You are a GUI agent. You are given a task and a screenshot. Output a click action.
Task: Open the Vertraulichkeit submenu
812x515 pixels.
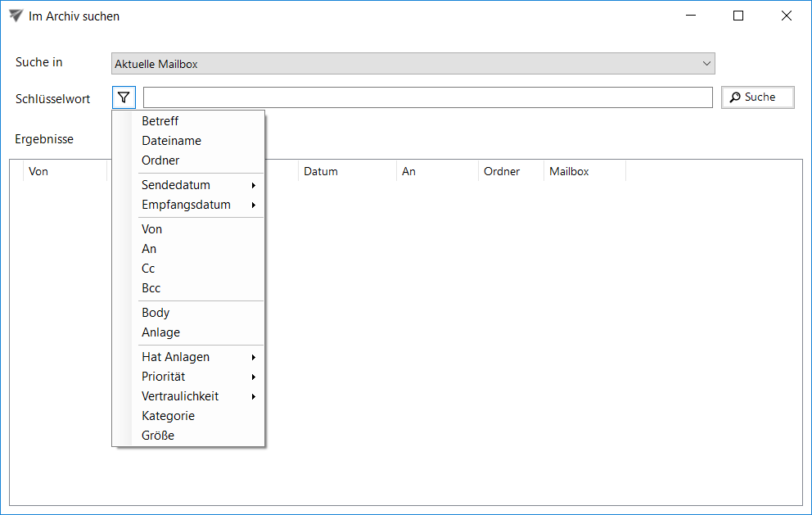180,396
